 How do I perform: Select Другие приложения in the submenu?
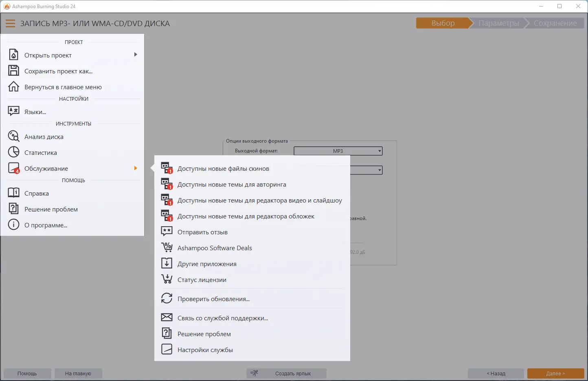tap(252, 264)
